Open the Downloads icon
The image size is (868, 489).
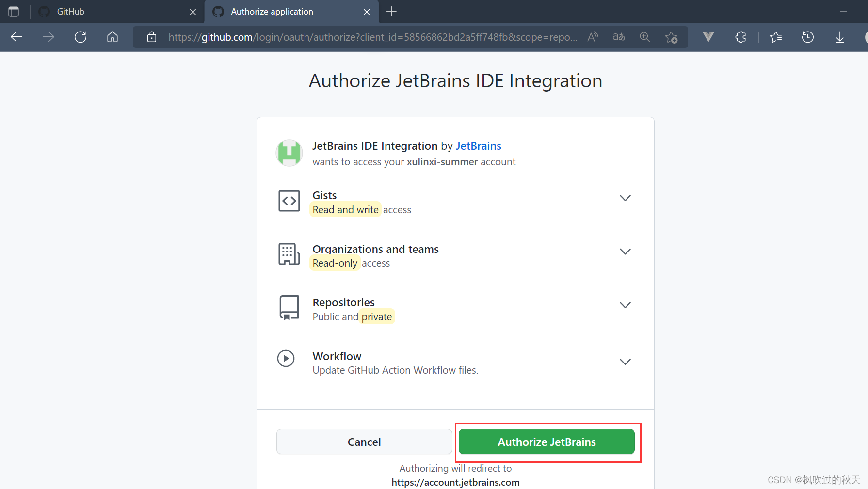click(x=840, y=37)
